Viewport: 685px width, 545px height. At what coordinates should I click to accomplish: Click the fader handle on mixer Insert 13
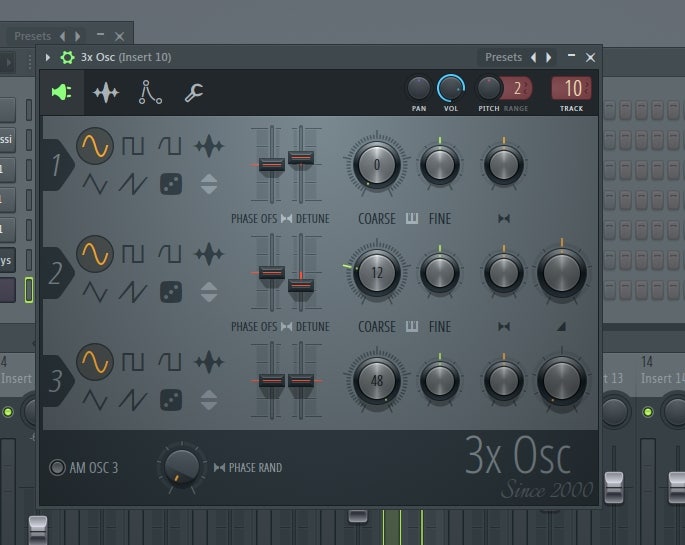[613, 487]
